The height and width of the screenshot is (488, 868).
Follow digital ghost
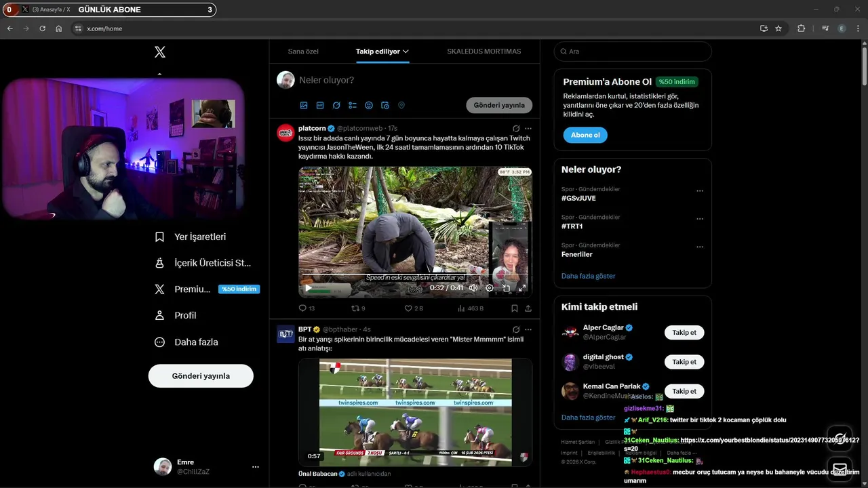click(x=684, y=362)
